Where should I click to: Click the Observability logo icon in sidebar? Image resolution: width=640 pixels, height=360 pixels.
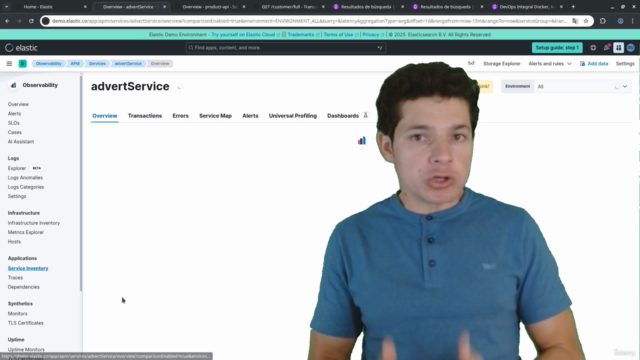coord(13,85)
